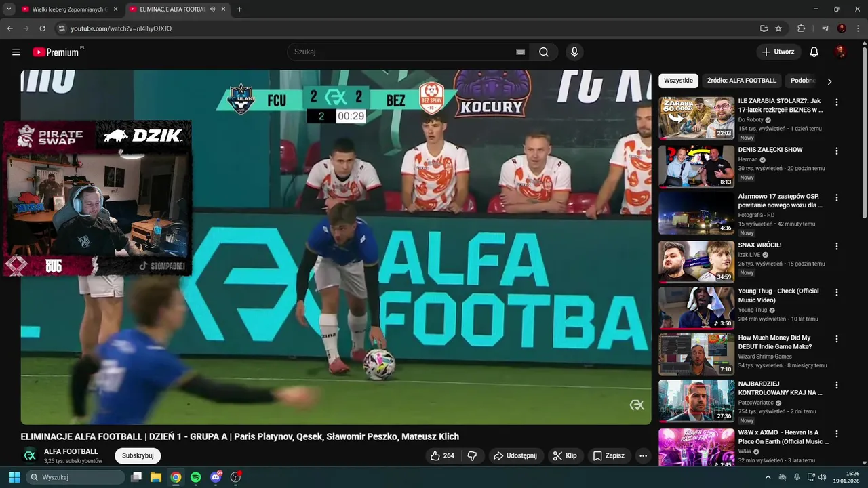Expand the tab search dropdown arrow
868x488 pixels.
coord(9,9)
